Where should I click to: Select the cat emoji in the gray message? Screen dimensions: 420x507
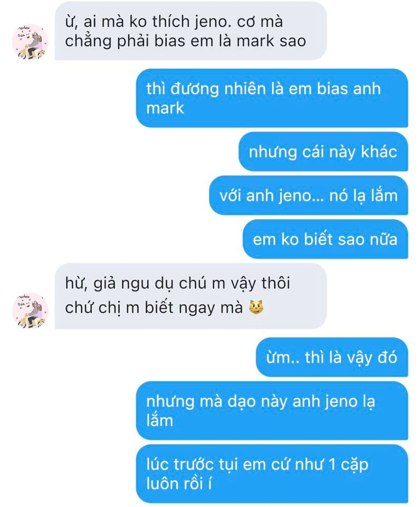coord(256,307)
